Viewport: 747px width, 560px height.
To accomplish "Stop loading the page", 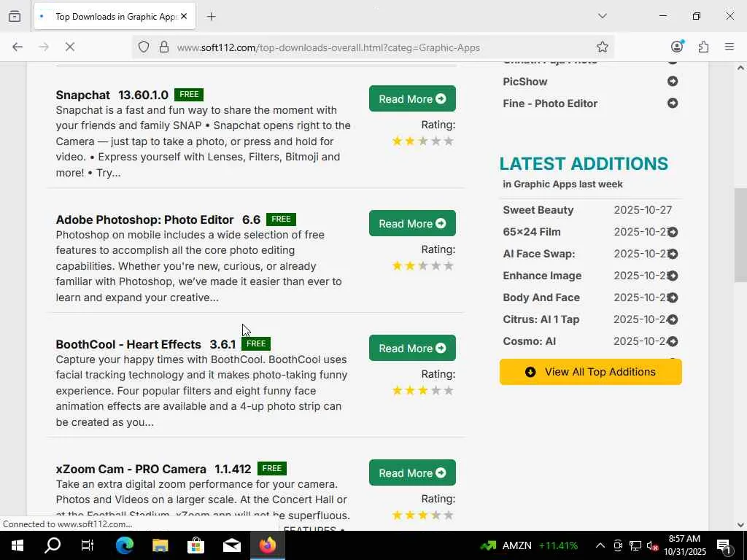I will pyautogui.click(x=70, y=47).
